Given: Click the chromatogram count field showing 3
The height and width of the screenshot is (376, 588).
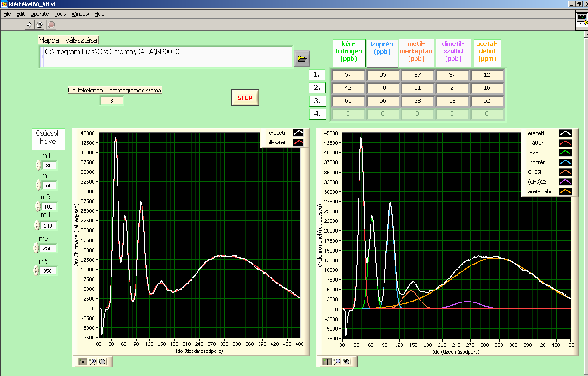Looking at the screenshot, I should point(111,100).
